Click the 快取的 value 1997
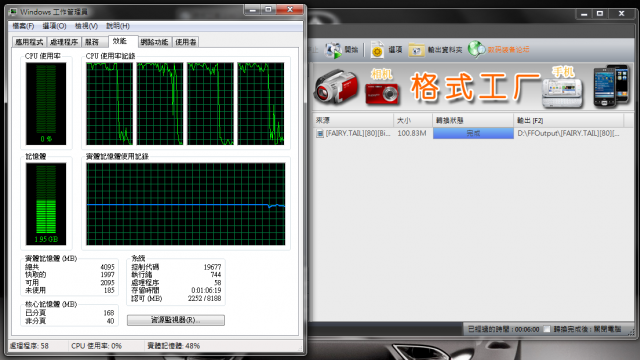 pos(107,275)
